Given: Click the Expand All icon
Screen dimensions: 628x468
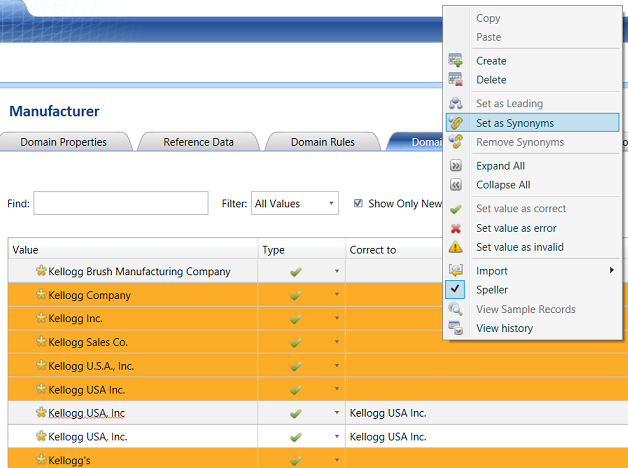Looking at the screenshot, I should click(456, 166).
